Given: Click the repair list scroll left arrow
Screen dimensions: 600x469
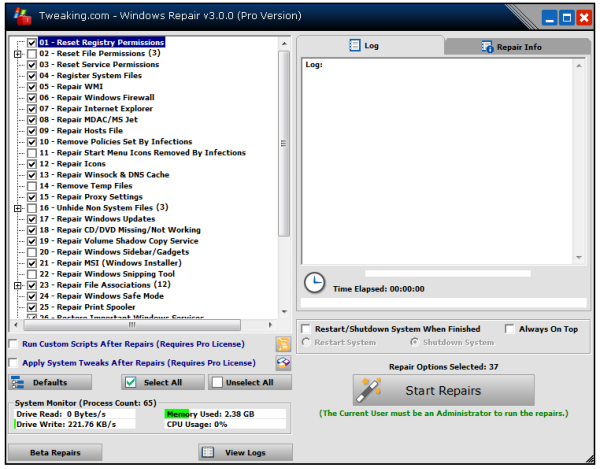Looking at the screenshot, I should point(16,325).
